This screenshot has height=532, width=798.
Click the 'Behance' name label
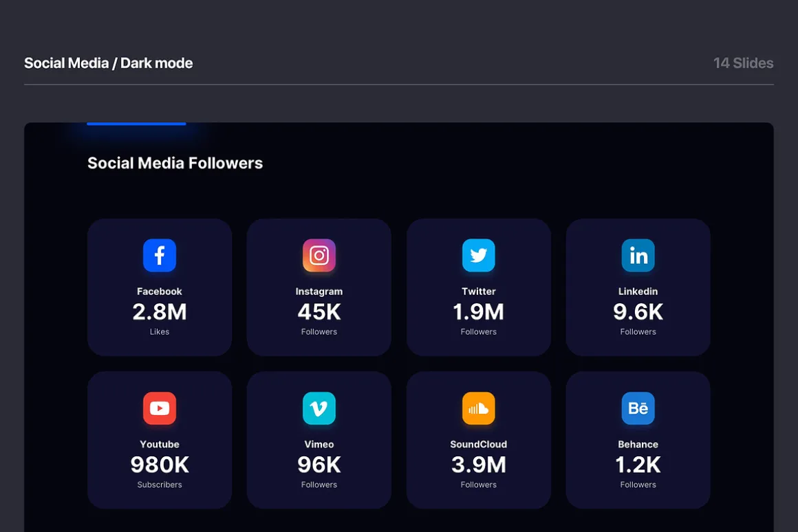tap(638, 444)
